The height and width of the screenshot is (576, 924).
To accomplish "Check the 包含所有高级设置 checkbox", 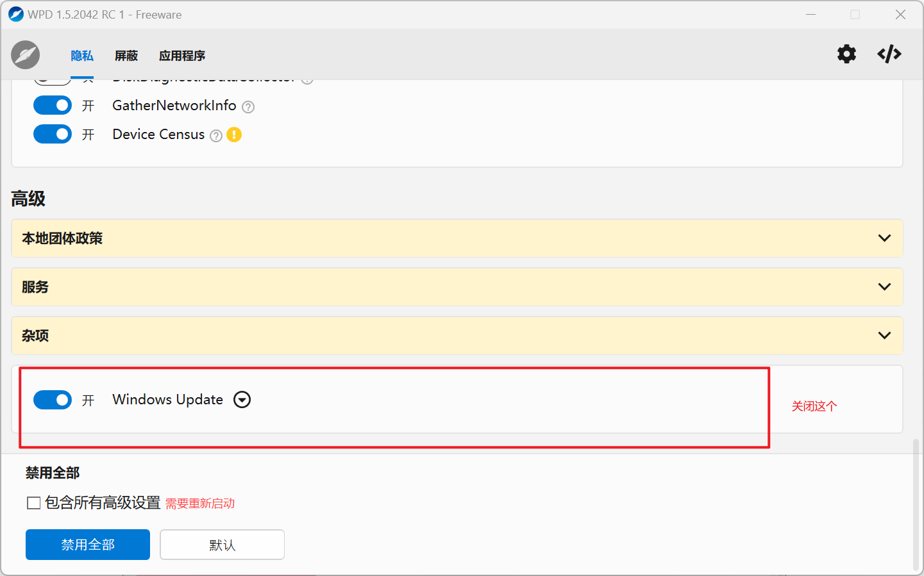I will (34, 503).
